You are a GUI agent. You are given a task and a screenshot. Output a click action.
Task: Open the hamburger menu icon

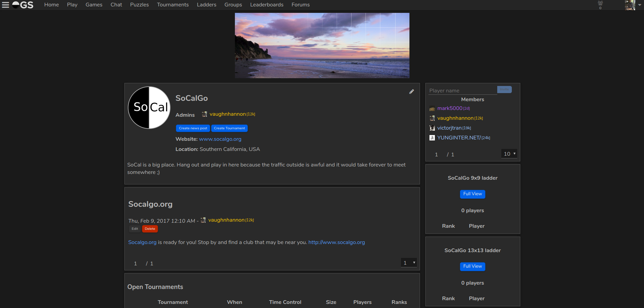point(5,5)
